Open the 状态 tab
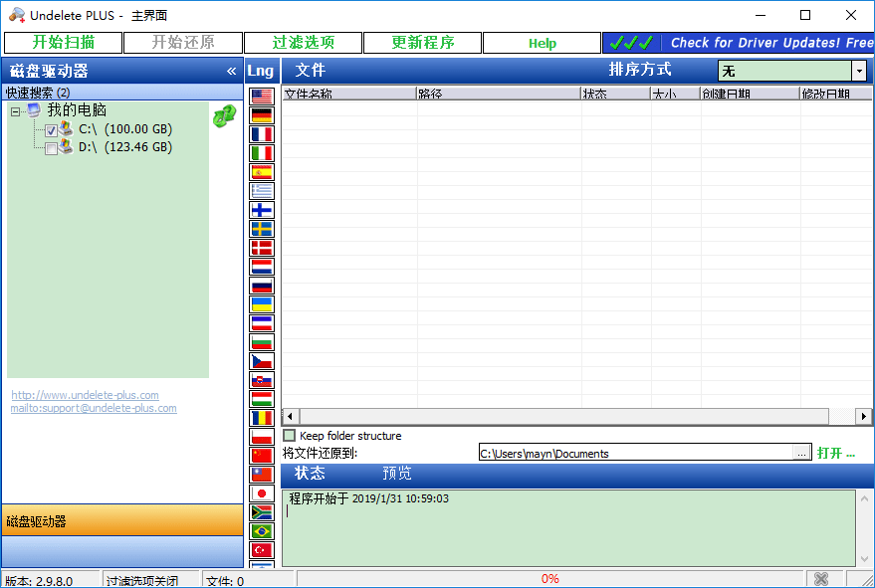The height and width of the screenshot is (588, 875). (310, 473)
